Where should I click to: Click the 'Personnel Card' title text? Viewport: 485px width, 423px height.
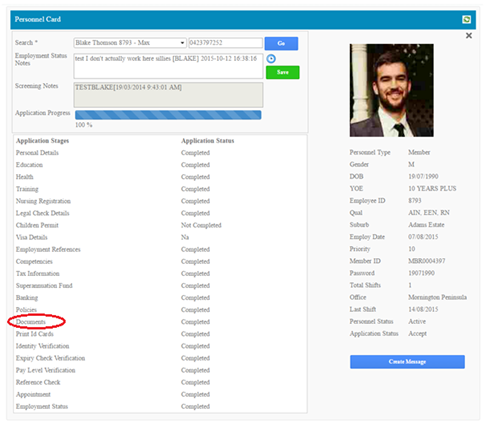click(38, 19)
